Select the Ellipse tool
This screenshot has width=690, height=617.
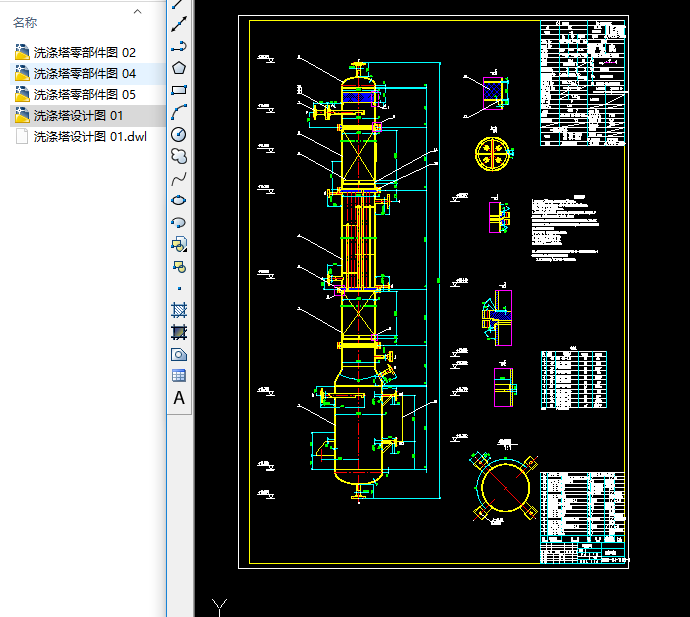pos(179,200)
